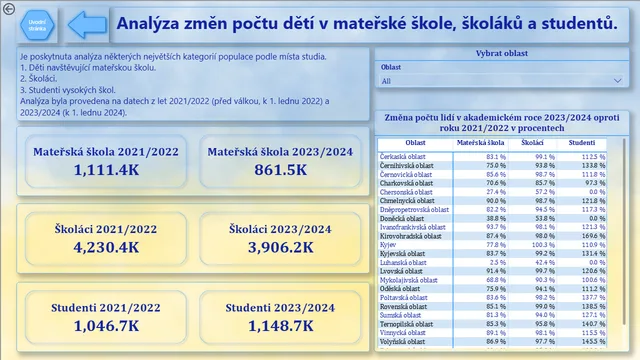Click the 3,906.2K Školáci value
640x360 pixels.
pos(280,247)
